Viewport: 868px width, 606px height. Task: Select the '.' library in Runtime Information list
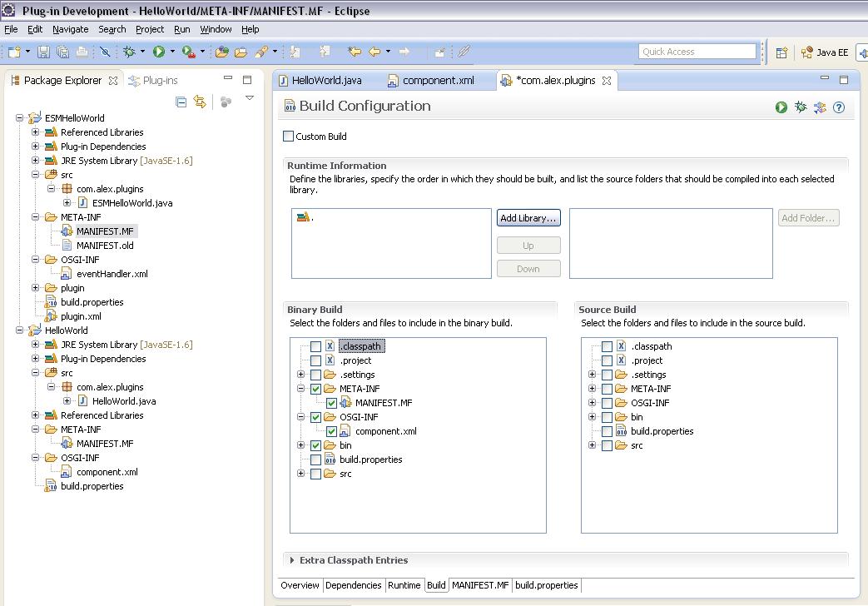coord(305,217)
